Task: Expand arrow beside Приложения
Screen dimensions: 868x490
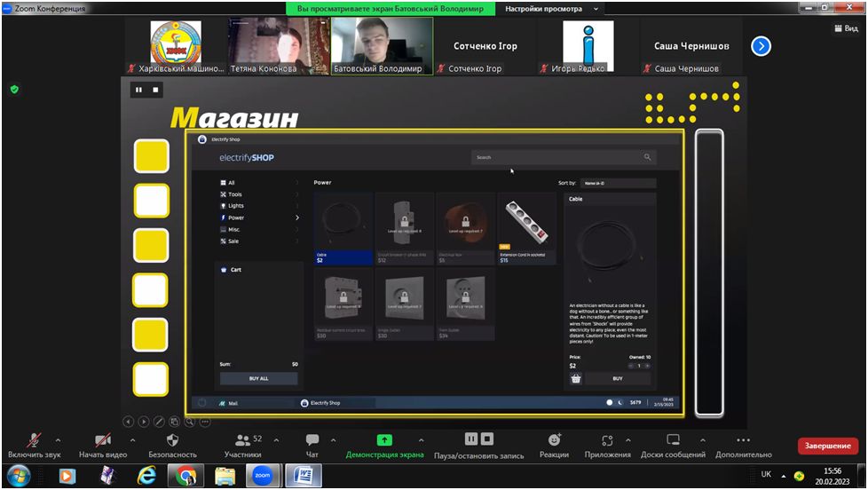Action: [x=627, y=440]
